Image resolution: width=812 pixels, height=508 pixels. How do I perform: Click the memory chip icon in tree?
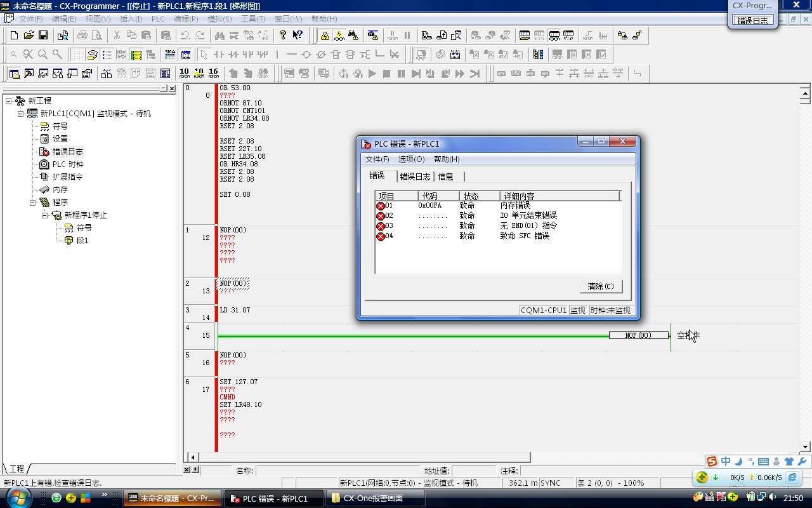click(x=44, y=189)
